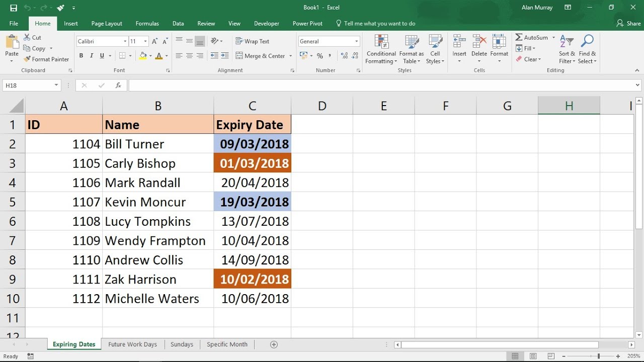Click the AutoSum button
644x362 pixels.
click(531, 38)
